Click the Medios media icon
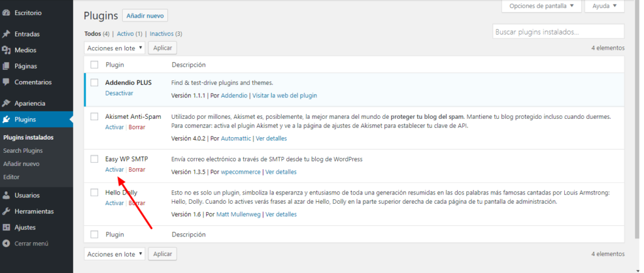 6,50
